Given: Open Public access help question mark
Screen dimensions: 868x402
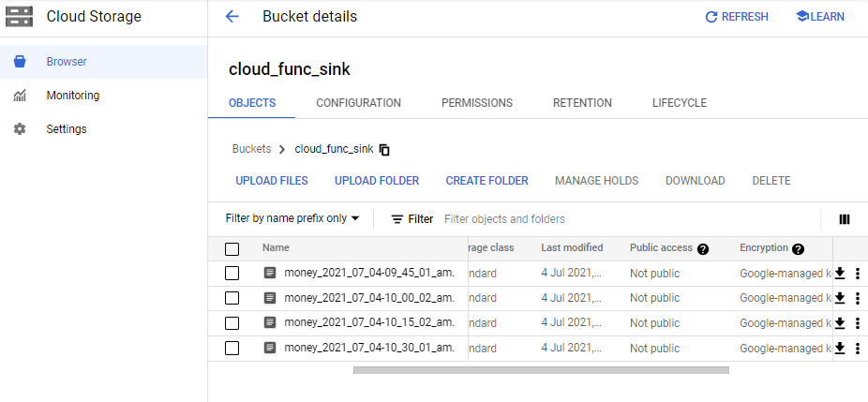Looking at the screenshot, I should point(702,249).
